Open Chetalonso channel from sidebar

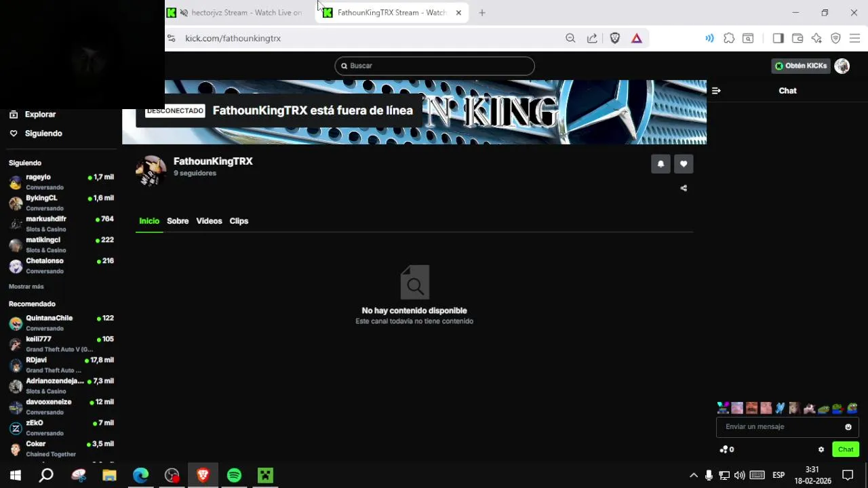click(61, 266)
